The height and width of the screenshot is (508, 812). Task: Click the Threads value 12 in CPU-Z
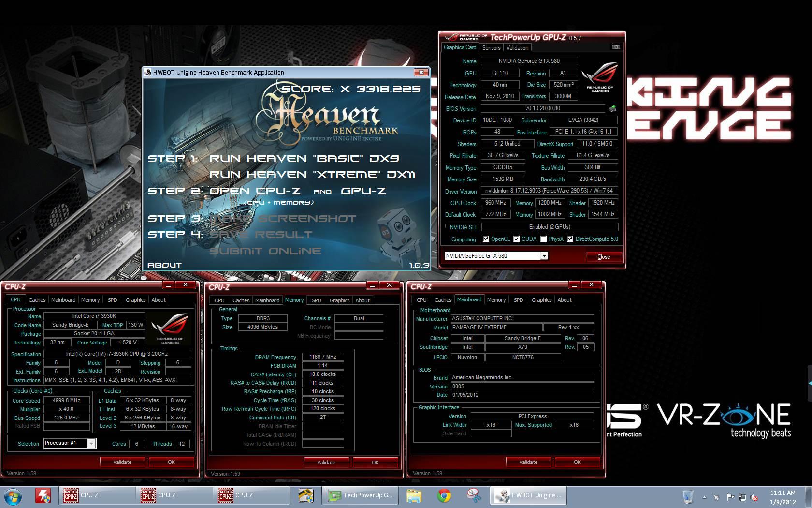182,444
